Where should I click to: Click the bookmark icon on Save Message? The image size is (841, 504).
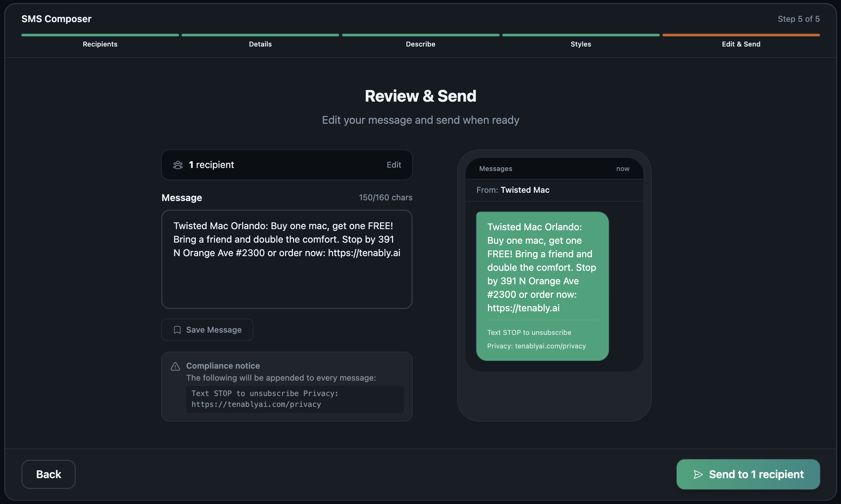pos(177,330)
